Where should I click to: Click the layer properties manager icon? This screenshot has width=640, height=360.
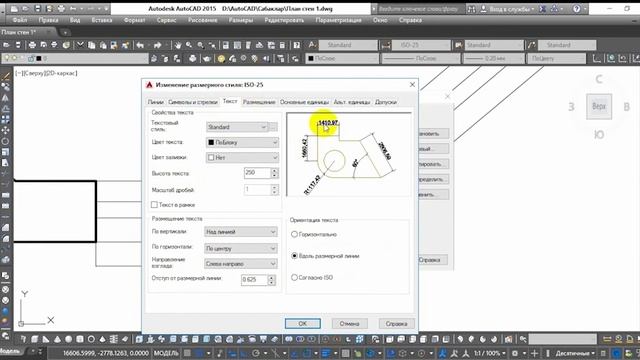click(x=154, y=59)
